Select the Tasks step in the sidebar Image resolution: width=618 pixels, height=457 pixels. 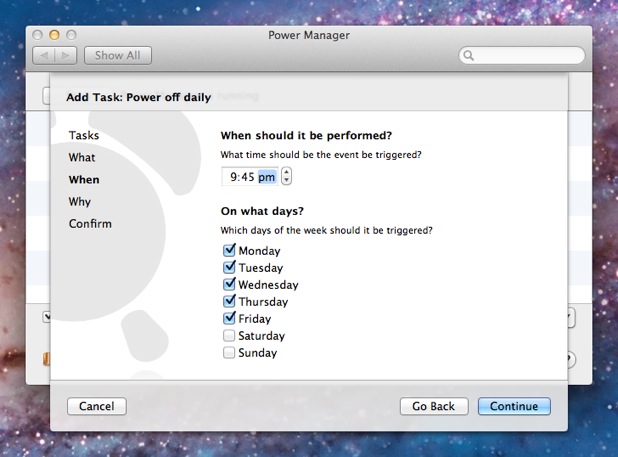[x=84, y=136]
